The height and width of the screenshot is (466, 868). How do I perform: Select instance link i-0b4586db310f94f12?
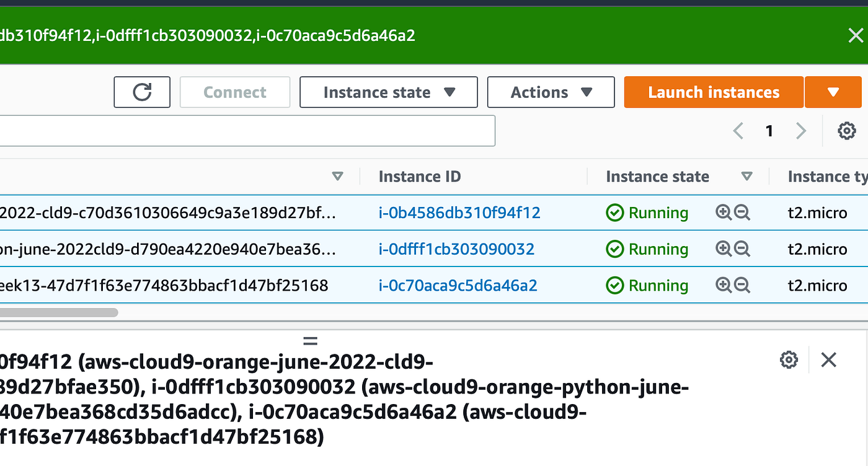pyautogui.click(x=459, y=212)
